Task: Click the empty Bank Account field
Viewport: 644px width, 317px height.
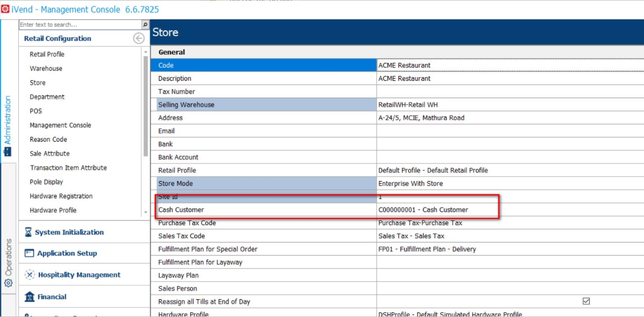Action: tap(510, 157)
